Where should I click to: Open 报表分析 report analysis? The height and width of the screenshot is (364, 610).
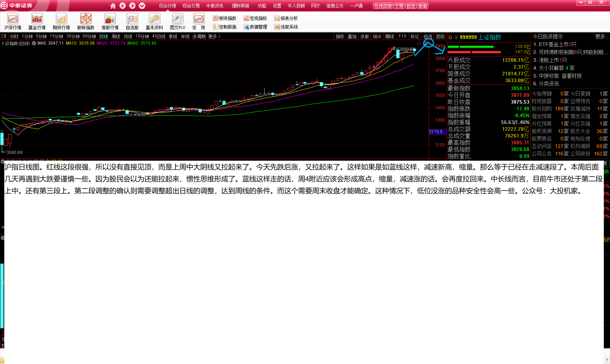click(x=286, y=18)
